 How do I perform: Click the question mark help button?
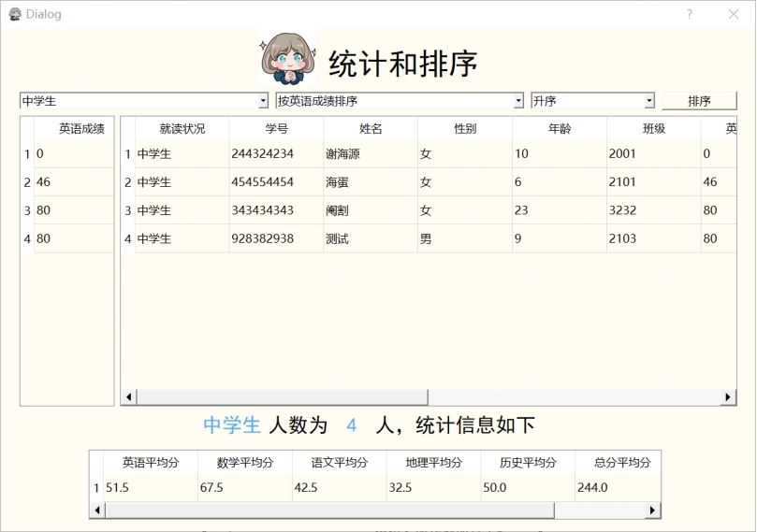[690, 14]
